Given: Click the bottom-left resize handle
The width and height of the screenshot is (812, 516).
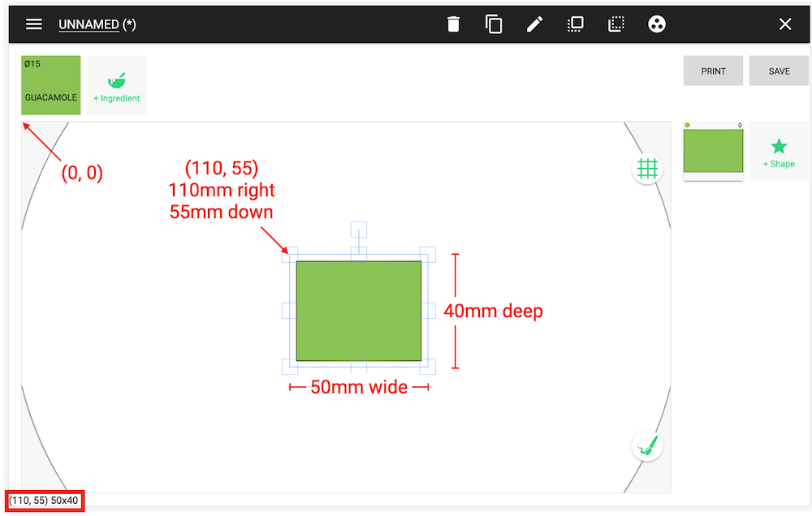Looking at the screenshot, I should [x=290, y=367].
